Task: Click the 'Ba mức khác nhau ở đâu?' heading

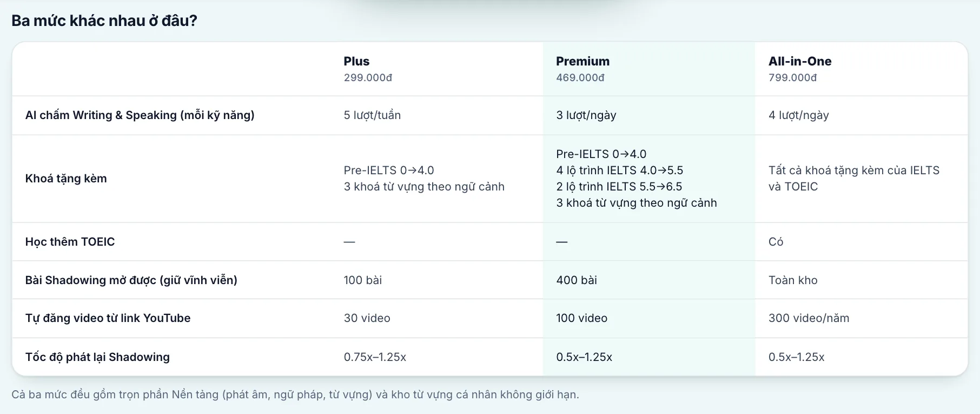Action: pos(104,21)
